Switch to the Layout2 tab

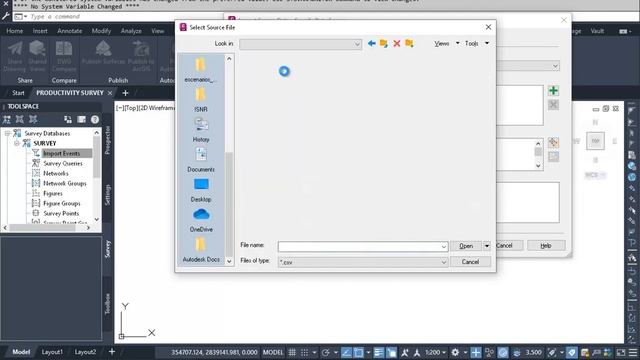pos(85,351)
